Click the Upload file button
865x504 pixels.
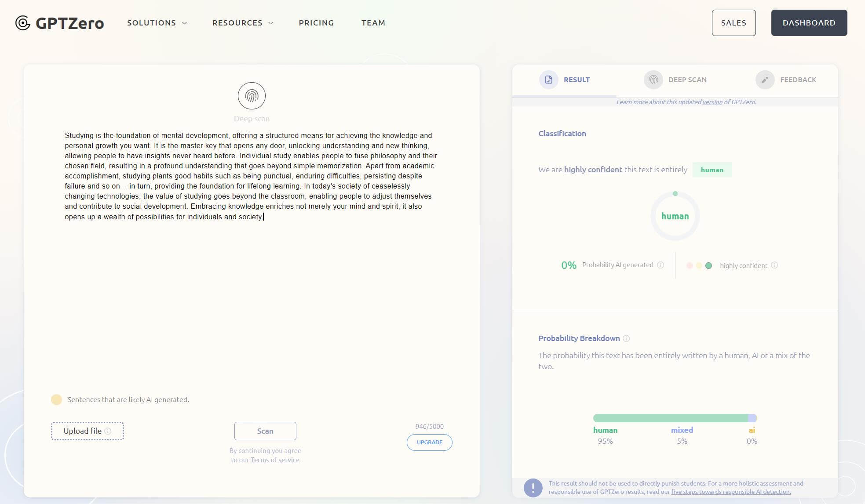88,431
